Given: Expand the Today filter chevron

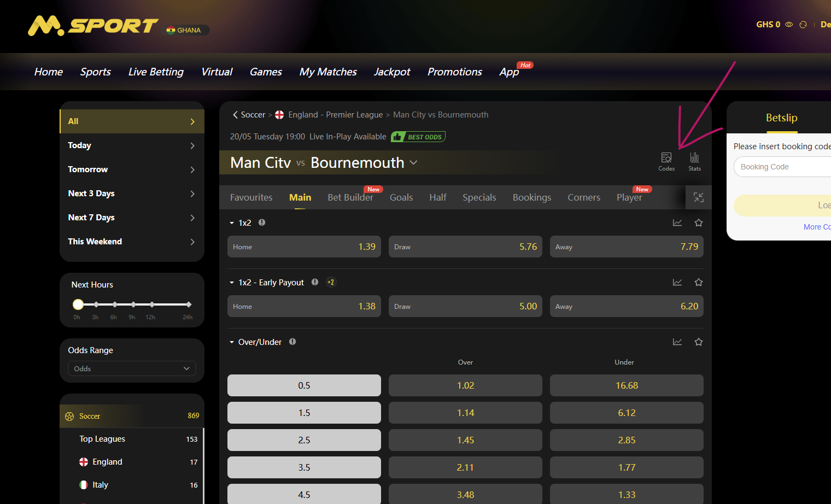Looking at the screenshot, I should tap(192, 145).
